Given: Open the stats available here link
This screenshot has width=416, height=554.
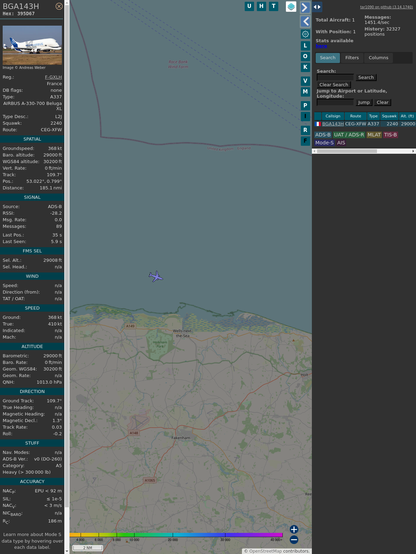Looking at the screenshot, I should click(x=321, y=46).
